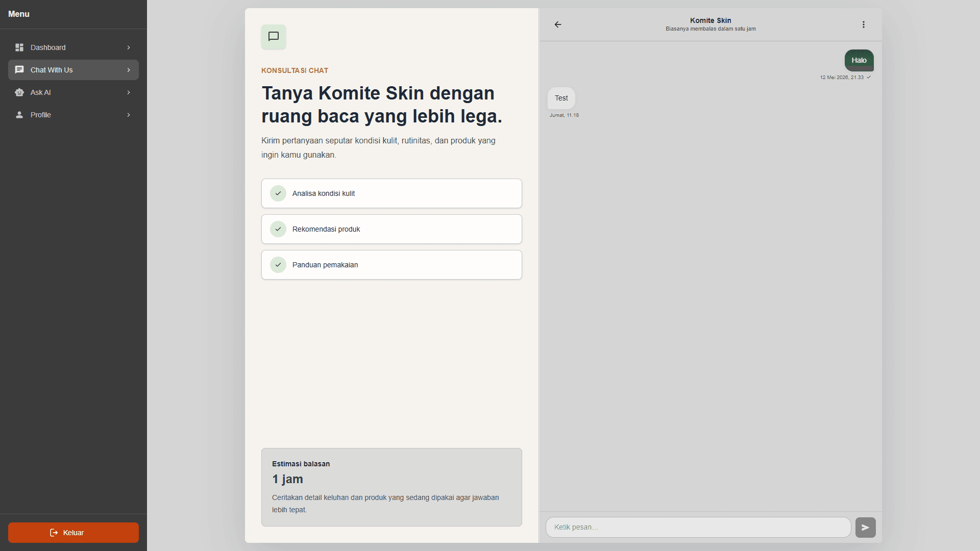
Task: Select the Panduan pemakaian card
Action: (x=391, y=265)
